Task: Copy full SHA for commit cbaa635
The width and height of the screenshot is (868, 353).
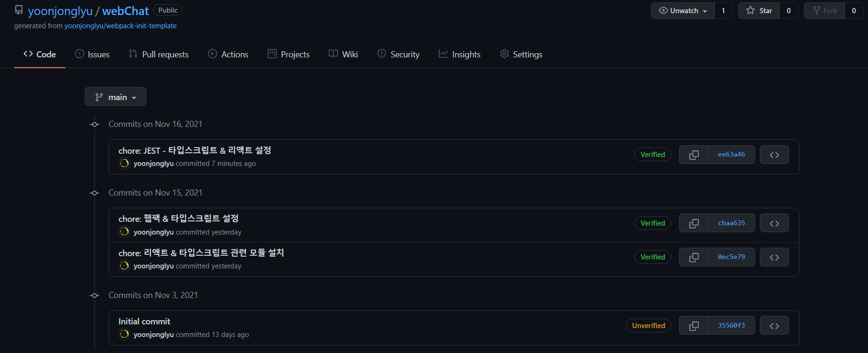Action: (694, 223)
